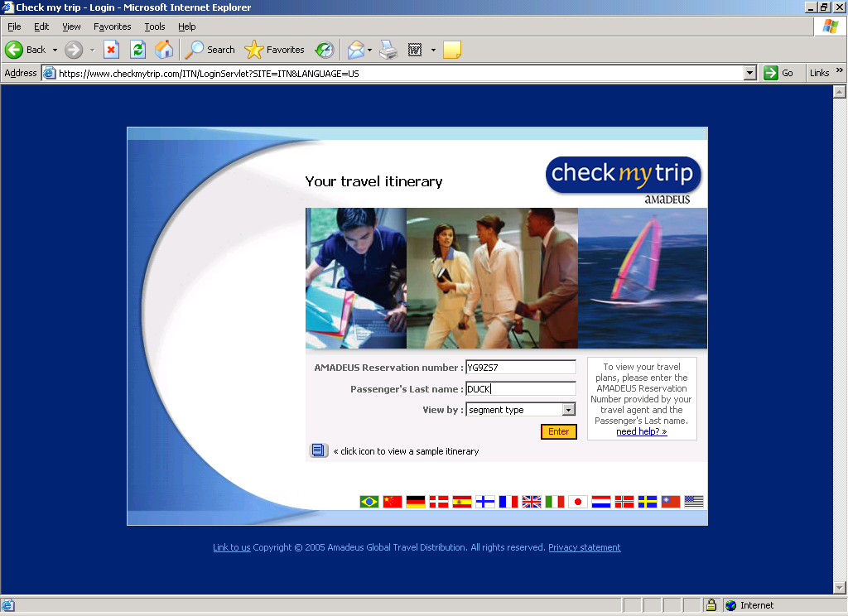Click the "Your travel itinerary" heading
This screenshot has height=616, width=848.
pyautogui.click(x=373, y=181)
